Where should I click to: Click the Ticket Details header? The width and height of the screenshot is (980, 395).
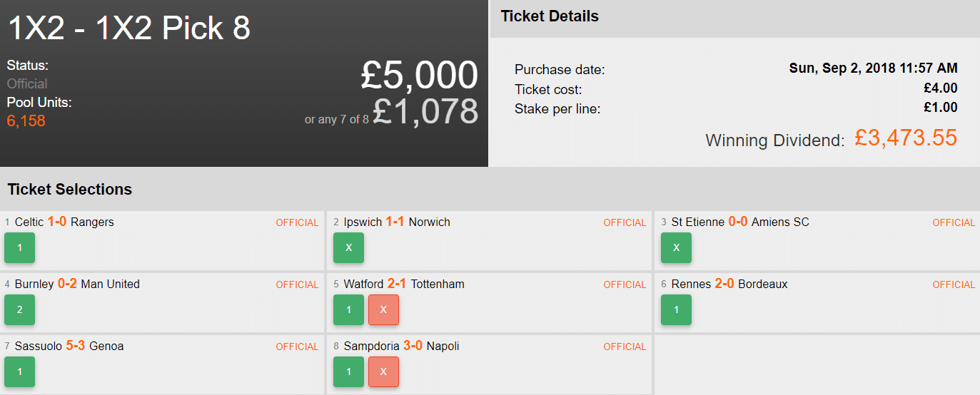click(x=550, y=16)
